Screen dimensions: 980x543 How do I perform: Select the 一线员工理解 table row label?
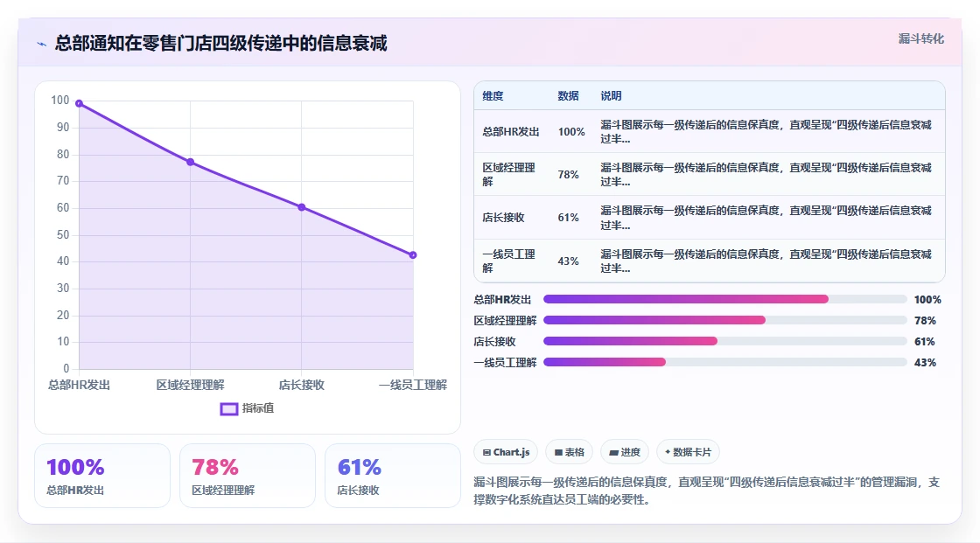pyautogui.click(x=508, y=261)
